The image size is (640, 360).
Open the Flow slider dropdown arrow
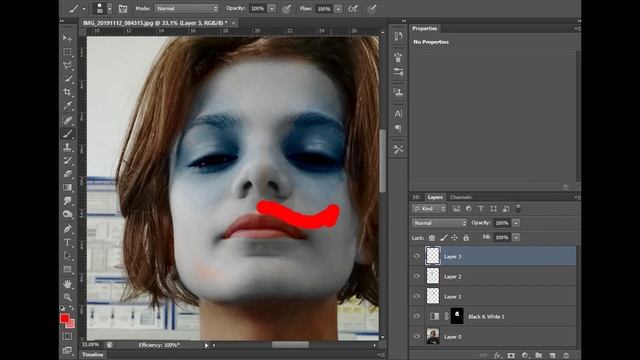click(x=338, y=9)
